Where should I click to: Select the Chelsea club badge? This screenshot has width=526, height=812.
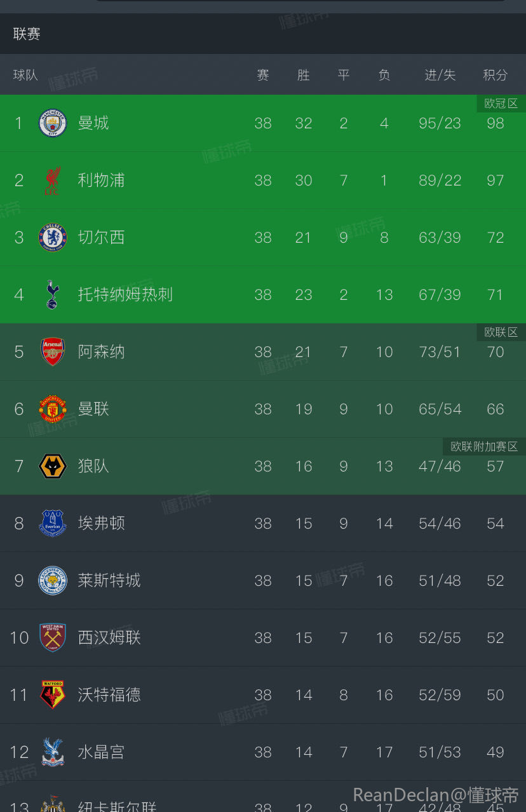click(x=53, y=238)
